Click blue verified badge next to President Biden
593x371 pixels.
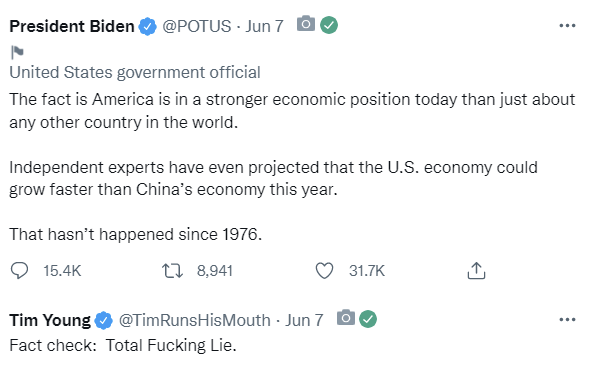pos(147,26)
